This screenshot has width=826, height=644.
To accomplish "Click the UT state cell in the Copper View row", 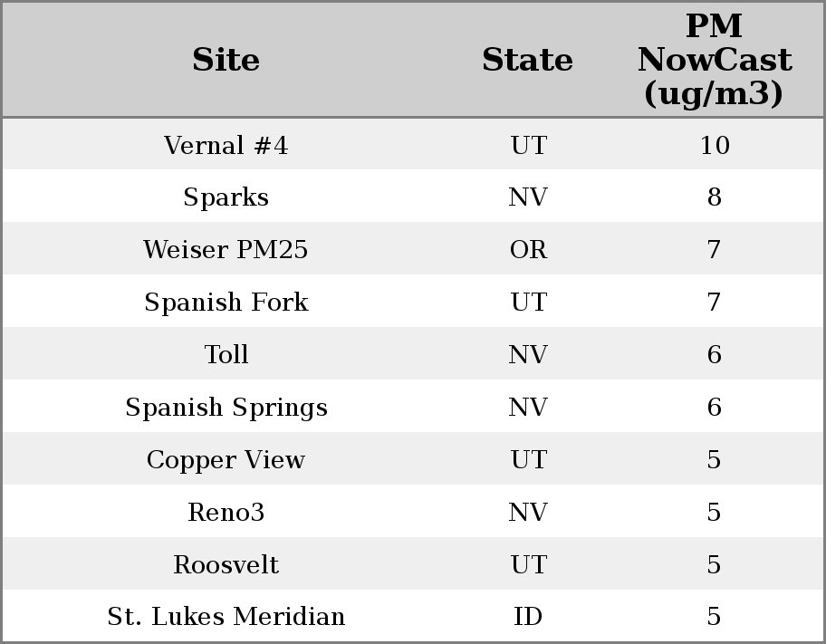I will [x=528, y=460].
